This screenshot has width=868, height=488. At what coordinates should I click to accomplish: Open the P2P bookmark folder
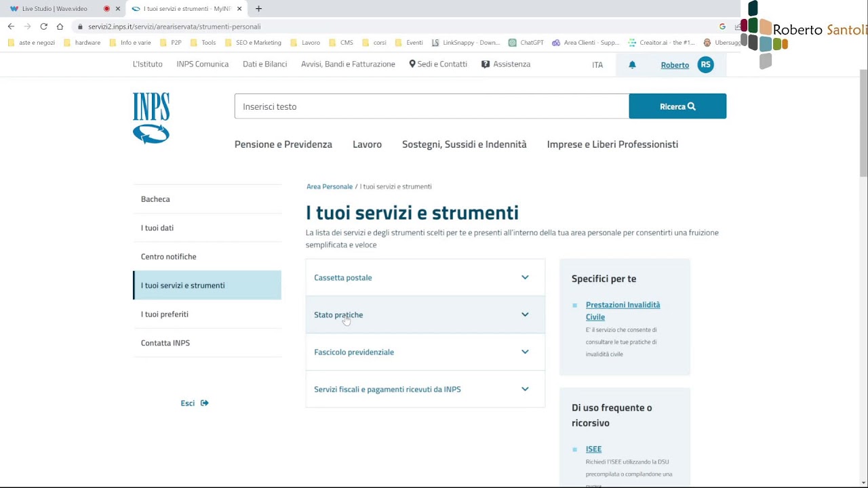(x=170, y=42)
